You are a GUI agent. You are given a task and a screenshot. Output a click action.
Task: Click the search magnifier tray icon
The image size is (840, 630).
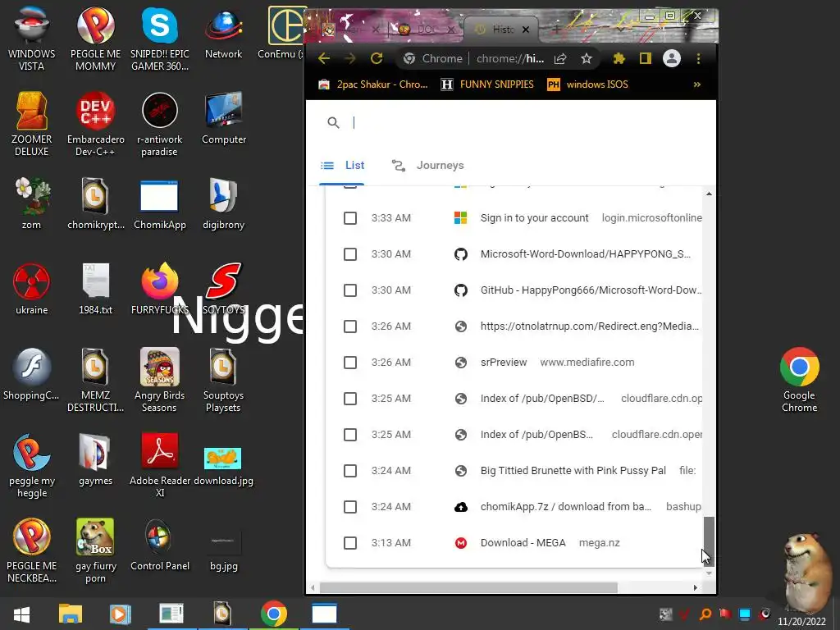pos(705,614)
